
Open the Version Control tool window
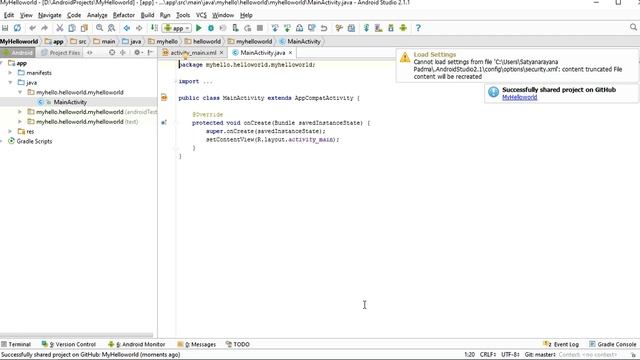[x=69, y=344]
